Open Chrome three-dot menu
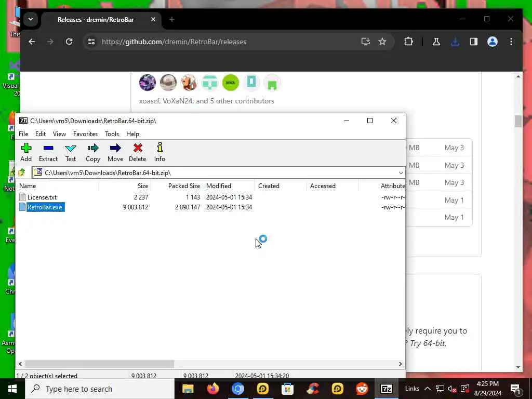The image size is (532, 399). pos(511,42)
